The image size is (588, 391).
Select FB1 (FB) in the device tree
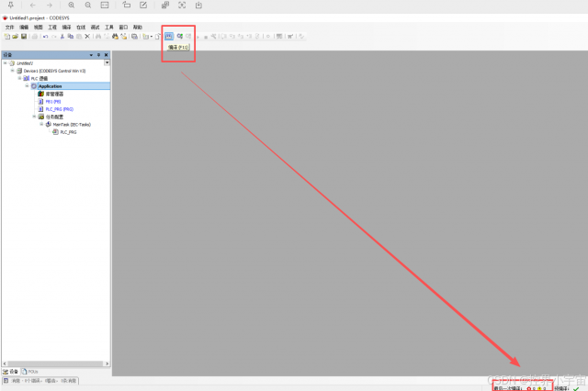(x=53, y=102)
